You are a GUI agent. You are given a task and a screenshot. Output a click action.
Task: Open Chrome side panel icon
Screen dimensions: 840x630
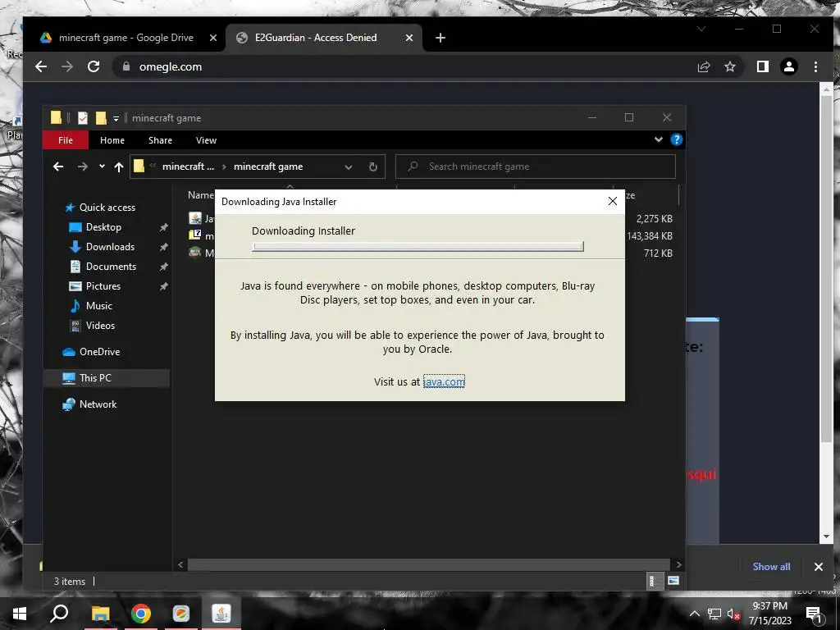pyautogui.click(x=762, y=66)
